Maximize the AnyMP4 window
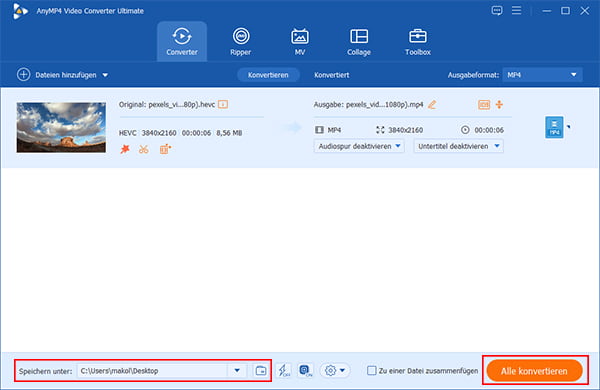 click(x=565, y=11)
